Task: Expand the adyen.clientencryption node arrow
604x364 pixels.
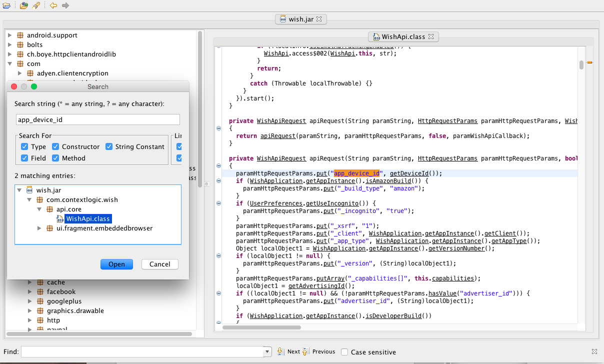Action: pos(19,73)
